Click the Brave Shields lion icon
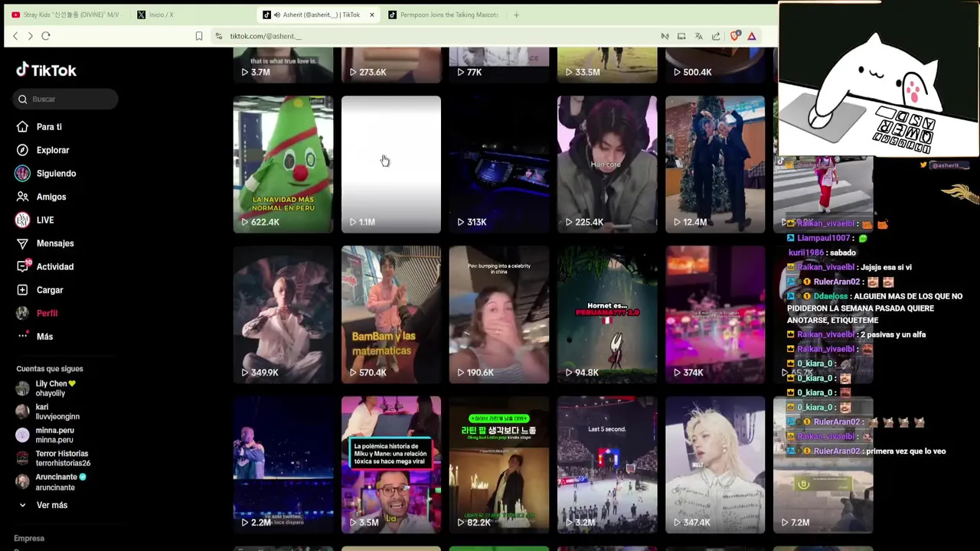Screen dimensions: 980x551 click(735, 36)
